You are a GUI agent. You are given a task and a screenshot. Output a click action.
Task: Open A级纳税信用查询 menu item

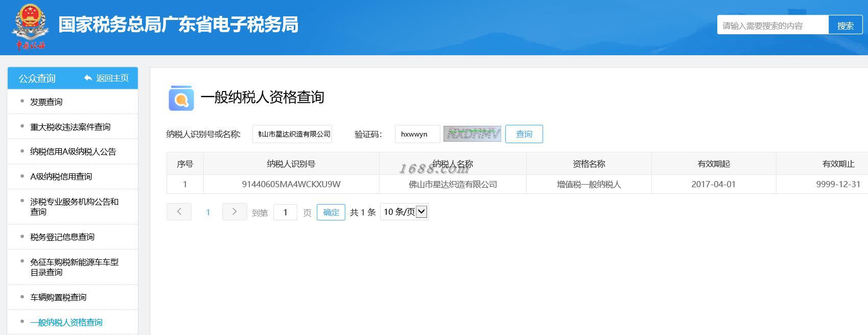point(61,176)
